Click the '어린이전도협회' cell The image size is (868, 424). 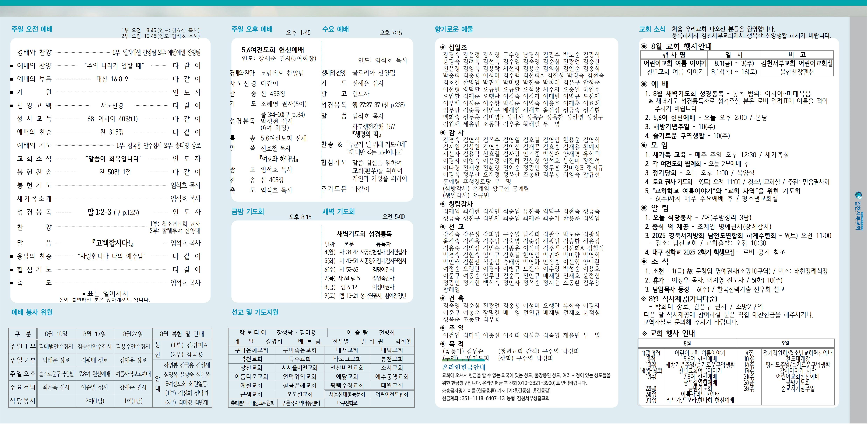point(392,394)
